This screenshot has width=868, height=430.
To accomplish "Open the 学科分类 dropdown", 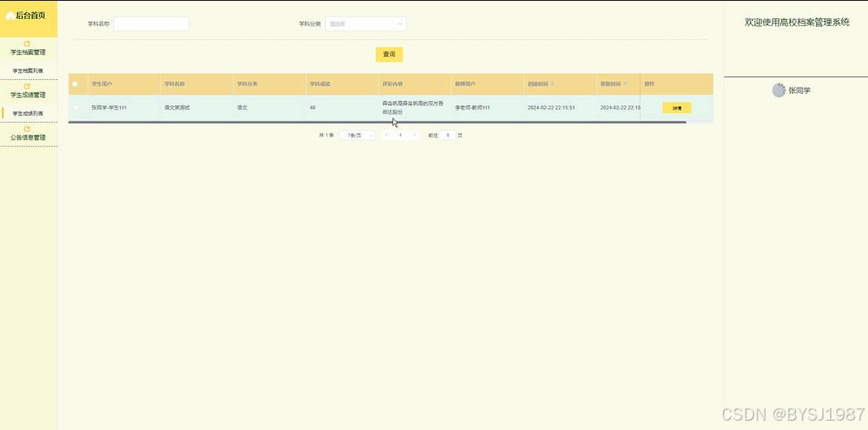I will tap(365, 23).
